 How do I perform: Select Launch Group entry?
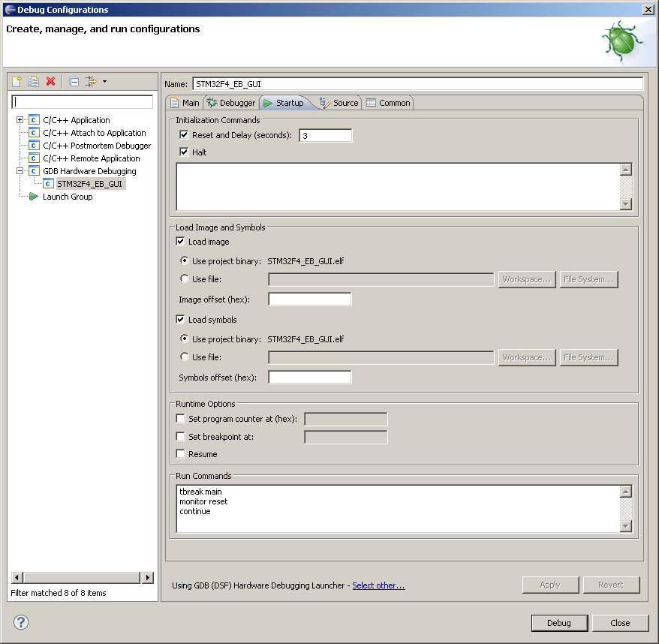pos(68,197)
